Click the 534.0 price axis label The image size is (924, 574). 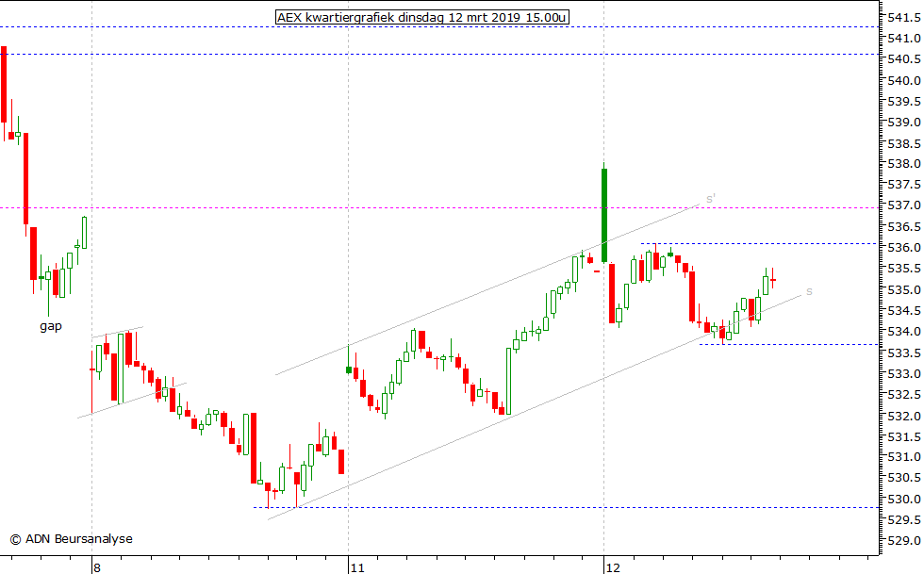pyautogui.click(x=904, y=331)
